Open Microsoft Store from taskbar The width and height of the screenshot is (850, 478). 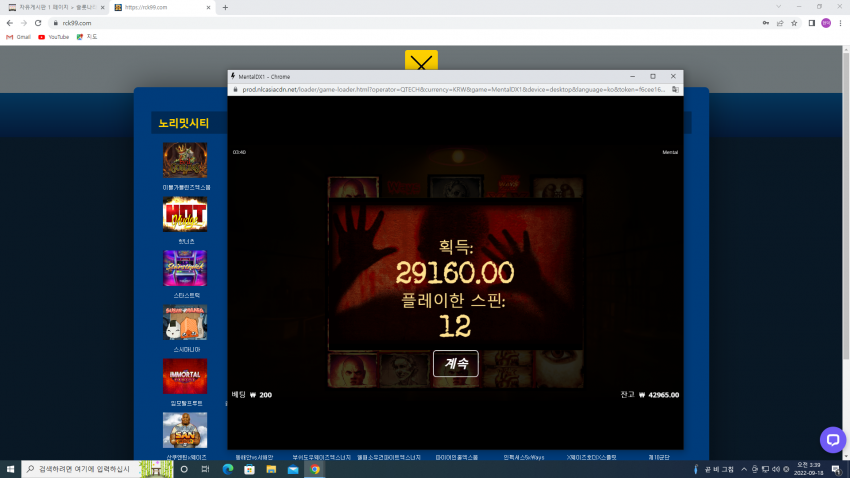(249, 469)
